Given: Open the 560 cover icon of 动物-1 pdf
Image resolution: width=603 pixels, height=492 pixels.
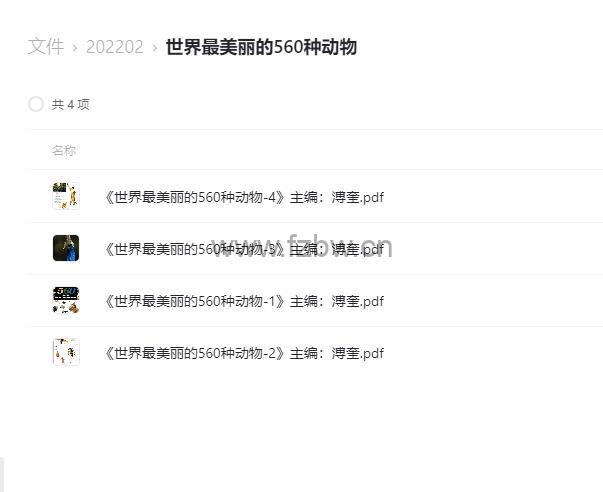Looking at the screenshot, I should [x=66, y=300].
